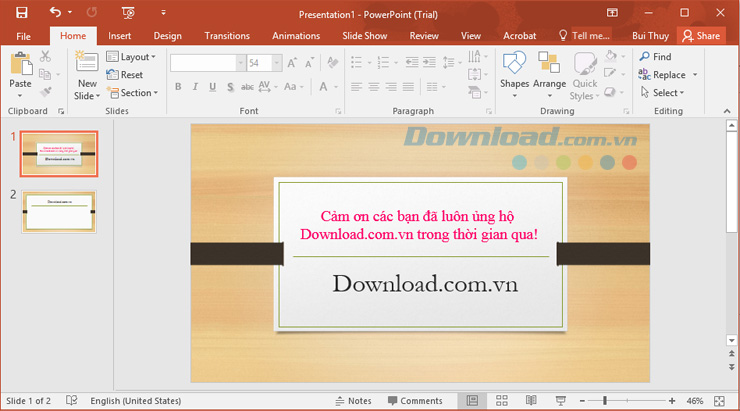Viewport: 740px width, 411px height.
Task: Click 46% zoom level
Action: tap(694, 401)
